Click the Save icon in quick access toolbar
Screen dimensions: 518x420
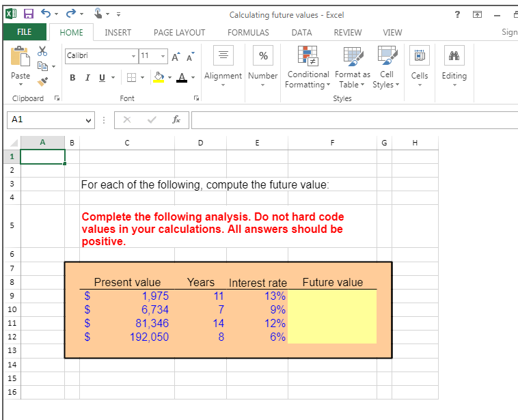pyautogui.click(x=29, y=14)
